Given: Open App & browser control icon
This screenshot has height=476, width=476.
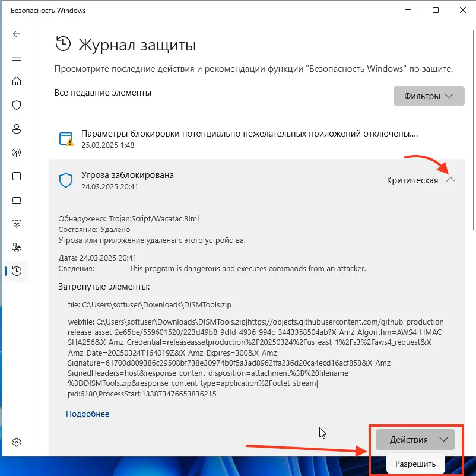Looking at the screenshot, I should (17, 176).
